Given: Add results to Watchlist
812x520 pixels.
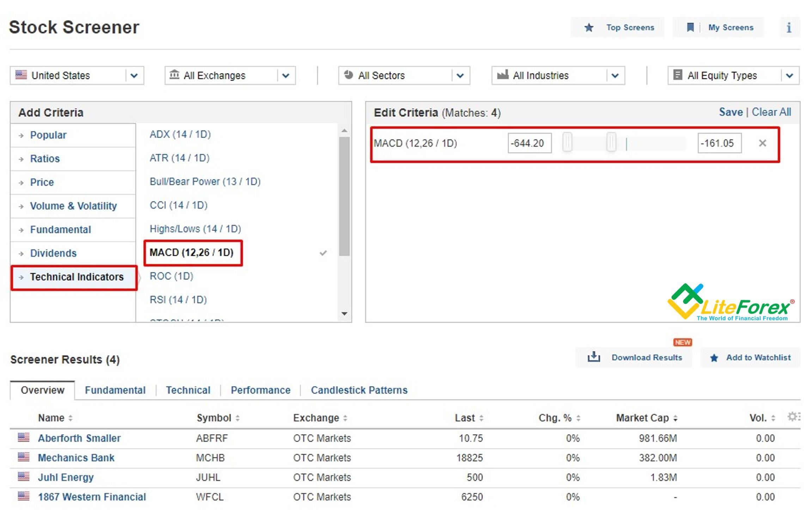Looking at the screenshot, I should click(750, 358).
